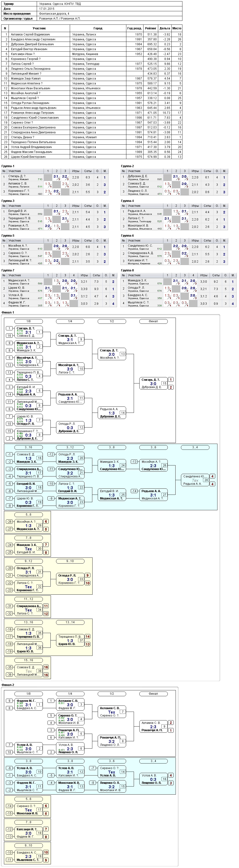Viewport: 239px width, 868px height.
Task: Click the Игры header in Группа-7 table
Action: pos(84,275)
